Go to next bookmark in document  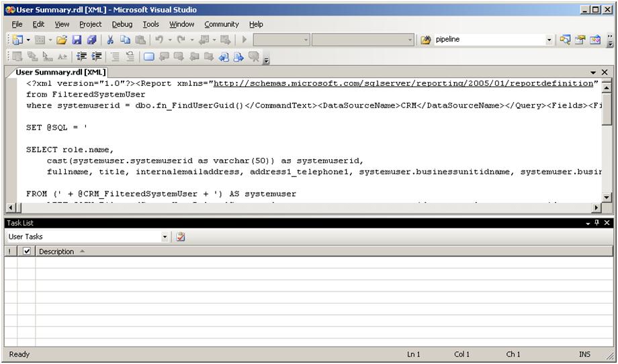[239, 56]
